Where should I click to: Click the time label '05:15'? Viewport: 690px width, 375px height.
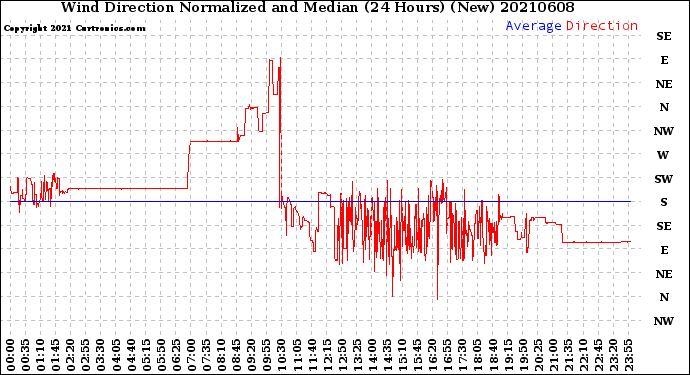pos(146,355)
